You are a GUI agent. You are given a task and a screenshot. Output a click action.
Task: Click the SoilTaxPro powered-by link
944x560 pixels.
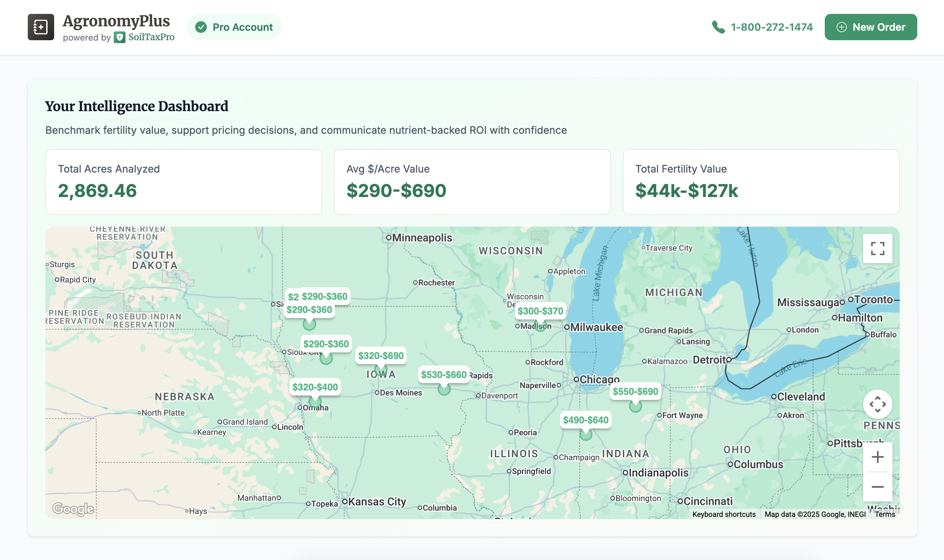click(x=144, y=37)
